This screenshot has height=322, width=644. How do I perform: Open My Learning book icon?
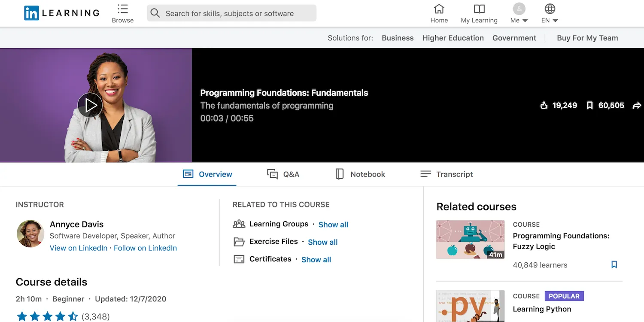[479, 9]
